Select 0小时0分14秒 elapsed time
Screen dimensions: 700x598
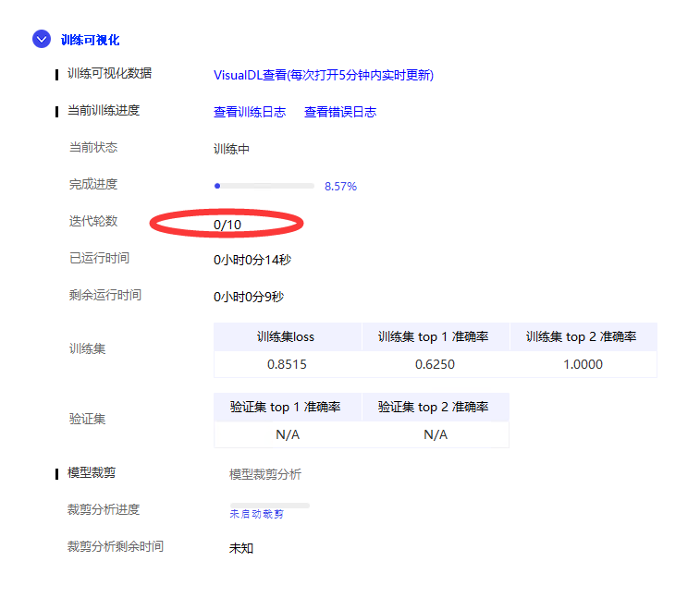(252, 260)
